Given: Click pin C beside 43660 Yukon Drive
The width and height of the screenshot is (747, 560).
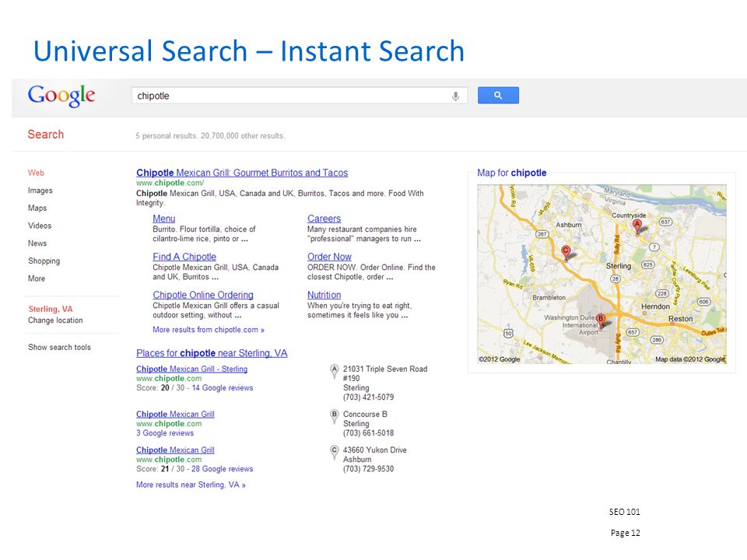Looking at the screenshot, I should coord(335,452).
